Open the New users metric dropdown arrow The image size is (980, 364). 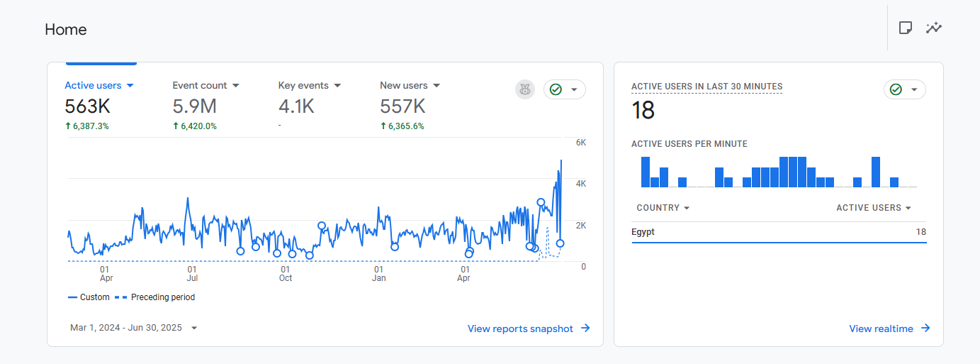tap(437, 85)
